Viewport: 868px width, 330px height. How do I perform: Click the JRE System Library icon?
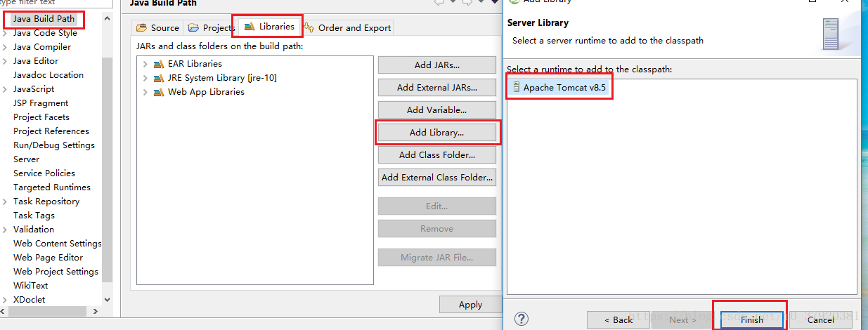coord(159,78)
